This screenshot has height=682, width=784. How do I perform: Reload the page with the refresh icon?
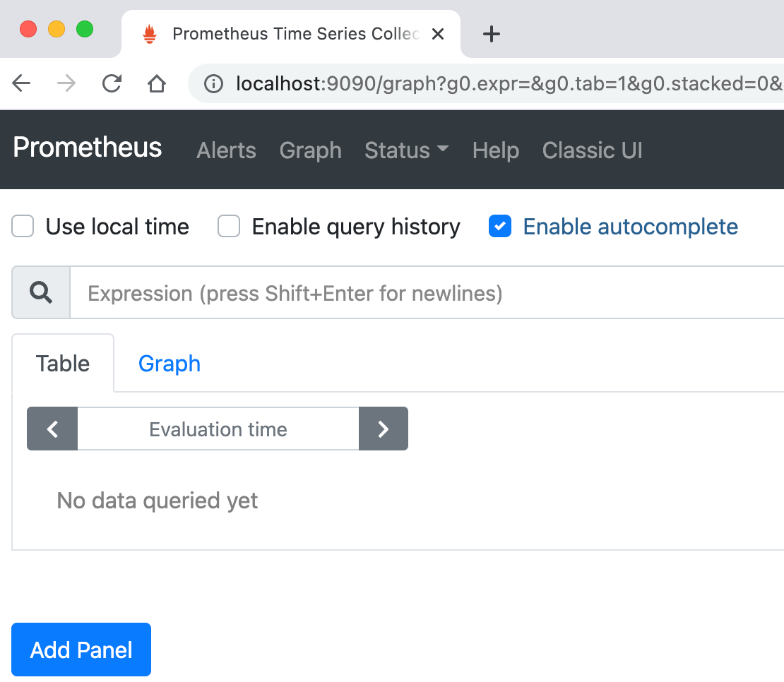click(112, 83)
